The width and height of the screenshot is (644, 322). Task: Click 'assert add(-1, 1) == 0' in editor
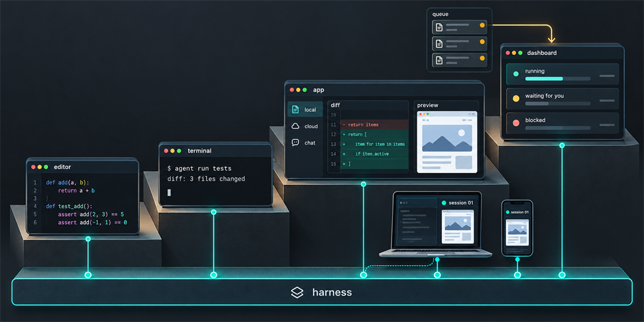click(x=92, y=222)
